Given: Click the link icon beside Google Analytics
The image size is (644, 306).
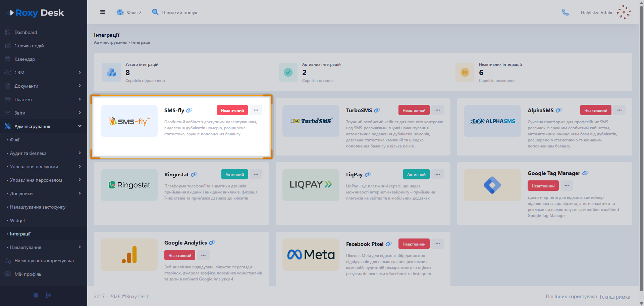Looking at the screenshot, I should 212,243.
